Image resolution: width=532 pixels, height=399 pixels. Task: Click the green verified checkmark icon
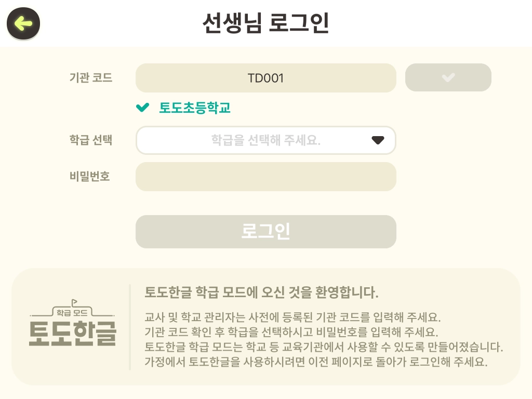coord(142,108)
